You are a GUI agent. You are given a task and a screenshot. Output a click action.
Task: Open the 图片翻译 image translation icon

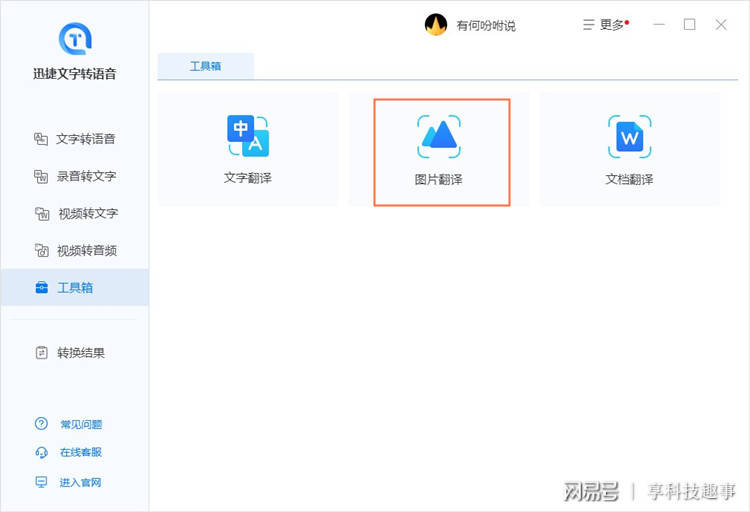click(x=439, y=137)
